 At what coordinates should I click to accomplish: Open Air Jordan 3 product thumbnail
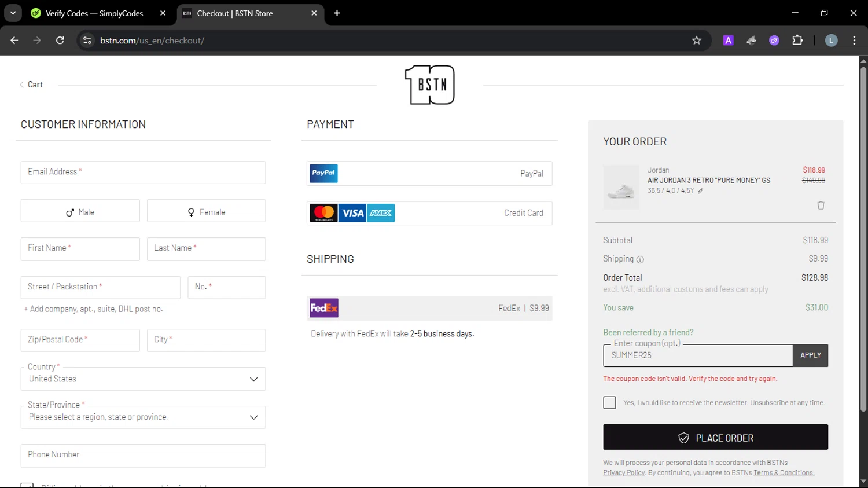click(621, 188)
